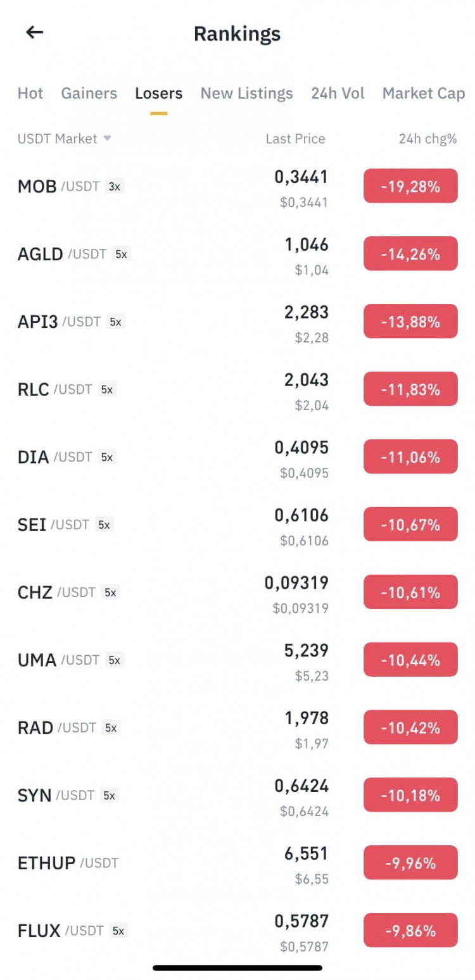Select the DIA/USDT pair
This screenshot has height=980, width=475.
tap(237, 457)
